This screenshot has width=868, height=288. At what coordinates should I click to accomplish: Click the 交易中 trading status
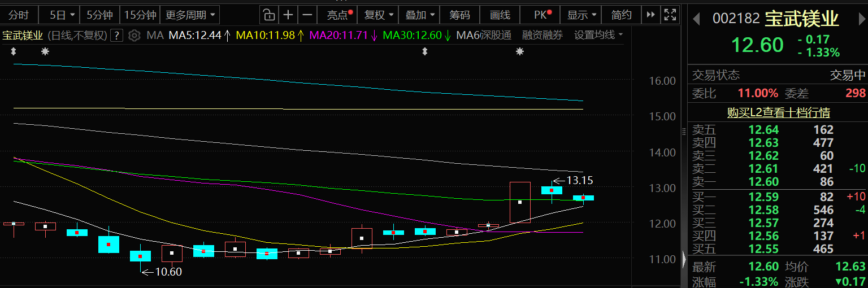(x=848, y=75)
